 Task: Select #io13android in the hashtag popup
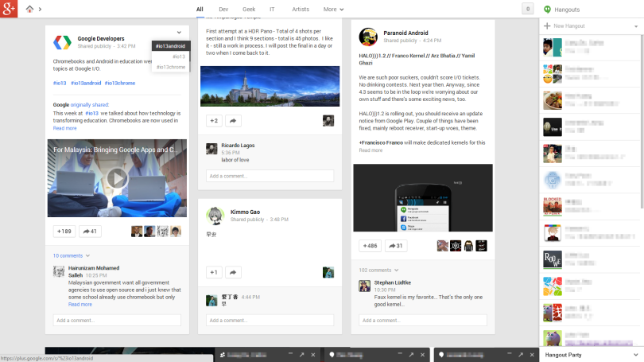(170, 46)
